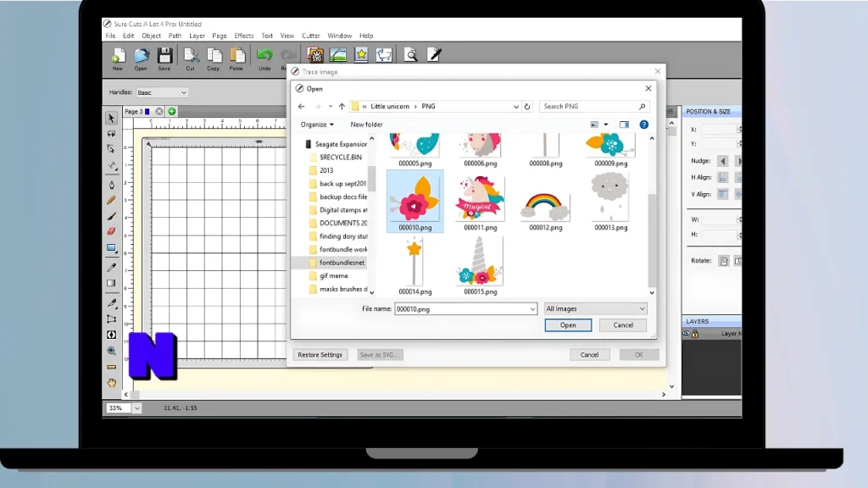Select the arrow Selection tool
Image resolution: width=868 pixels, height=488 pixels.
tap(111, 118)
